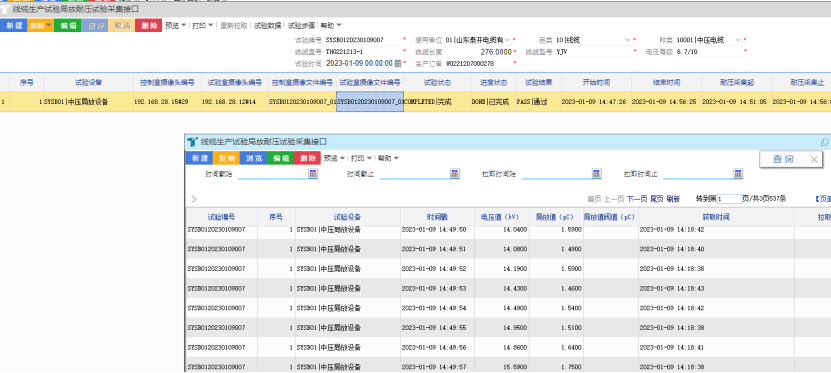The height and width of the screenshot is (373, 831).
Task: Click 电压等级 field 8.7/10
Action: (x=709, y=52)
